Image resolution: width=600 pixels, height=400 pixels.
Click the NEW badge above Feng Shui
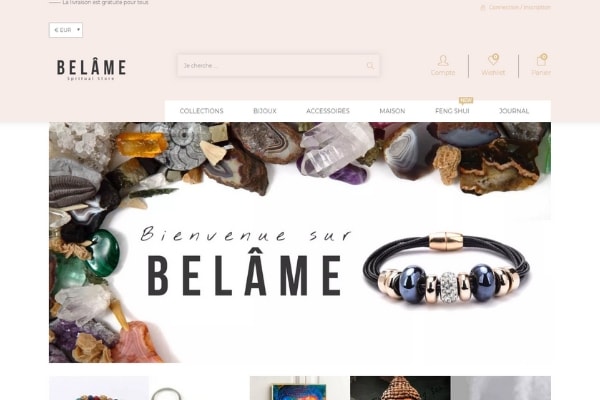click(x=466, y=101)
